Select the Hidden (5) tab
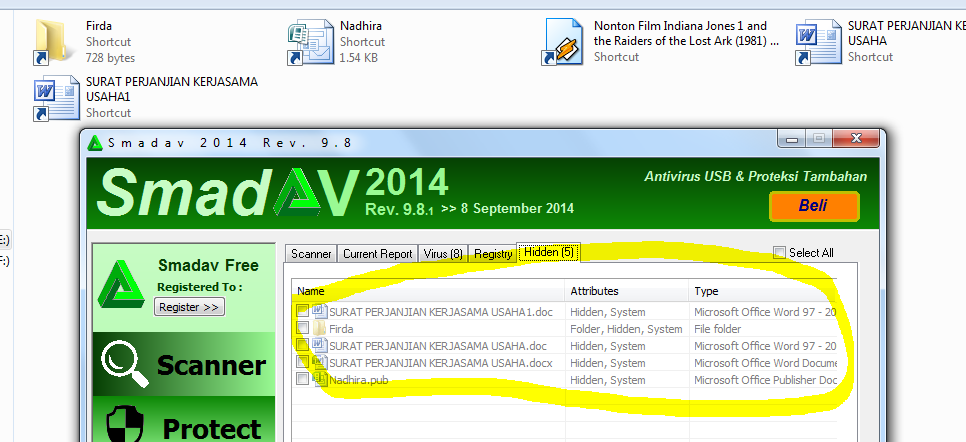 click(x=548, y=253)
